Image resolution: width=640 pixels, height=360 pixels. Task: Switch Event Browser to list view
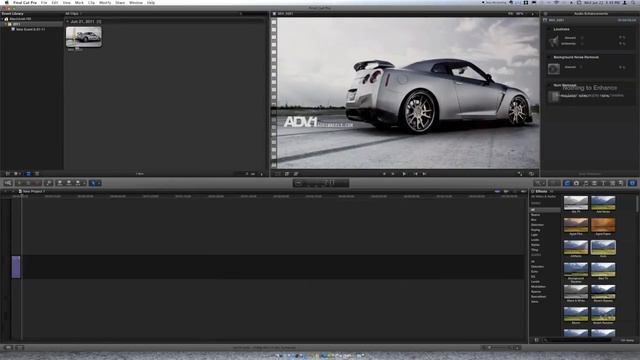pyautogui.click(x=37, y=173)
